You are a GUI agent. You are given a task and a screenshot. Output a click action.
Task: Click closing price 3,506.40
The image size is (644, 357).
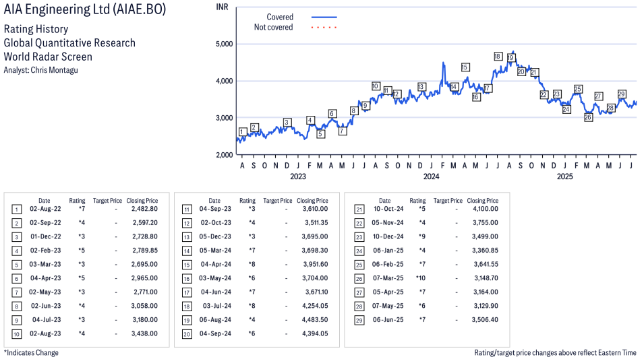[x=485, y=320]
